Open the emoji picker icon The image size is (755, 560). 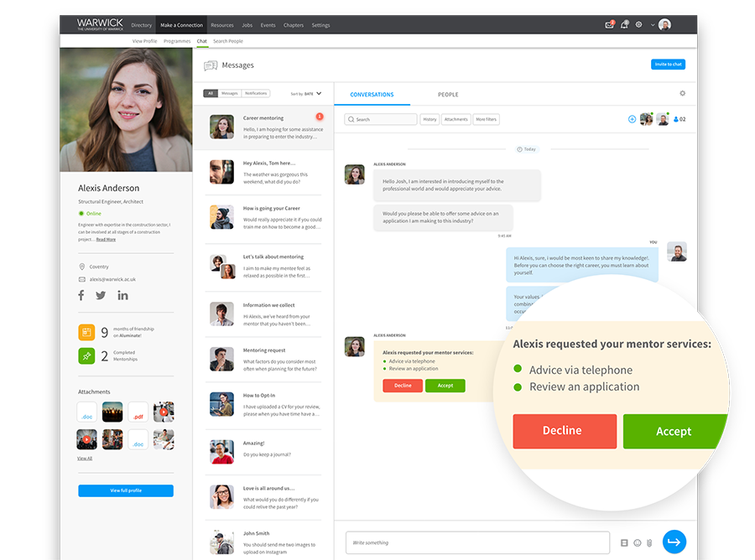[x=638, y=542]
